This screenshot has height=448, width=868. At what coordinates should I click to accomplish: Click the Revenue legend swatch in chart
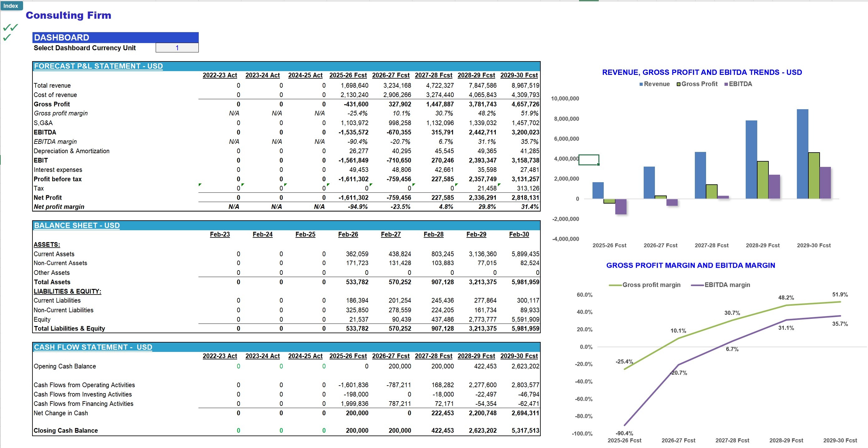(x=641, y=84)
